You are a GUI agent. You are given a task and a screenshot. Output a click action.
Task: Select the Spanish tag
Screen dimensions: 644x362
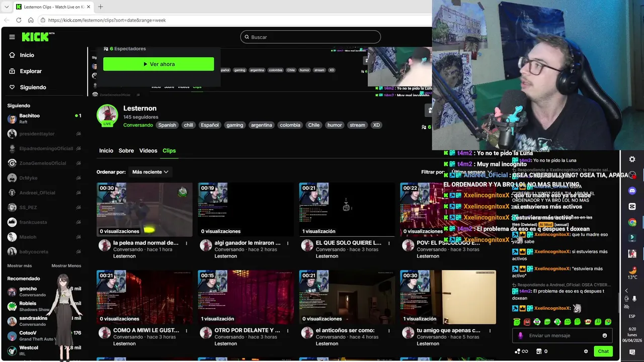tap(167, 125)
